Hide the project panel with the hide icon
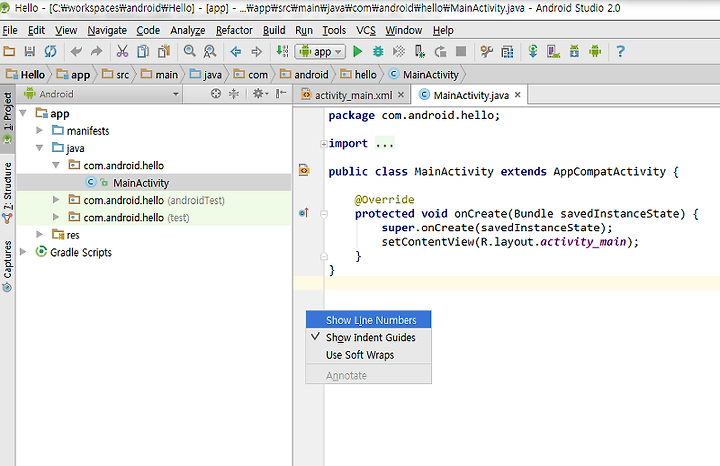720x466 pixels. (281, 94)
